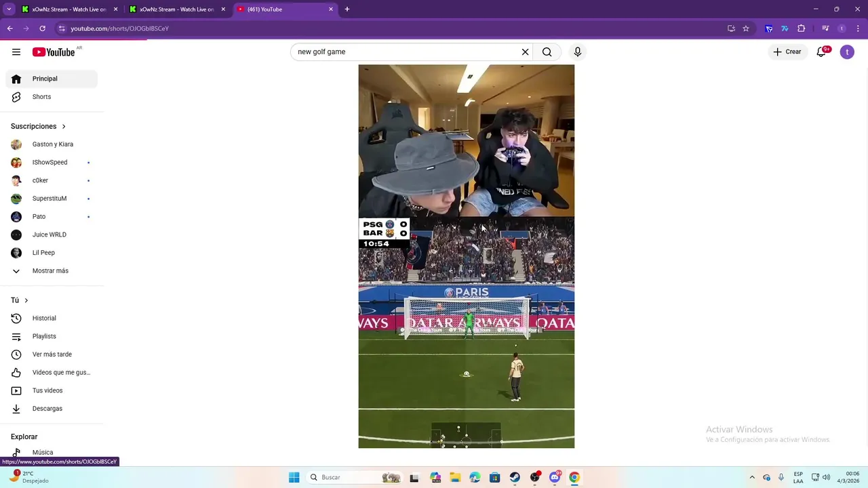Reload the current page

[43, 28]
